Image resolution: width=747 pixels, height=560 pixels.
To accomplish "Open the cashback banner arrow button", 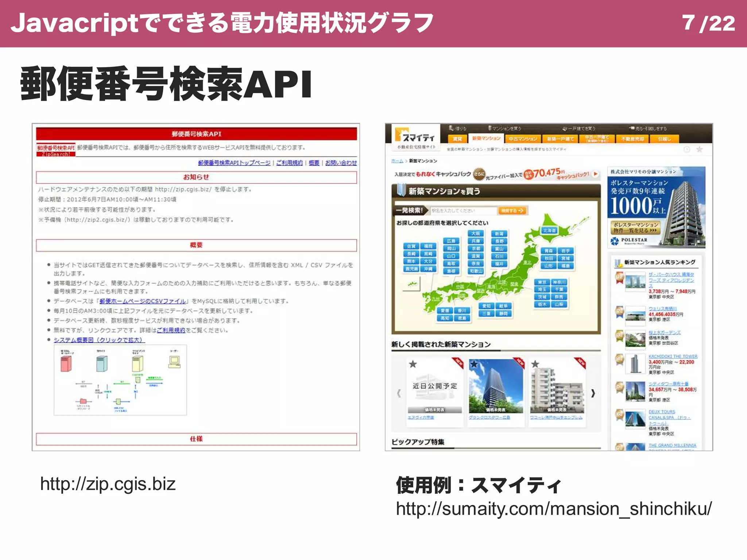I will coord(595,174).
